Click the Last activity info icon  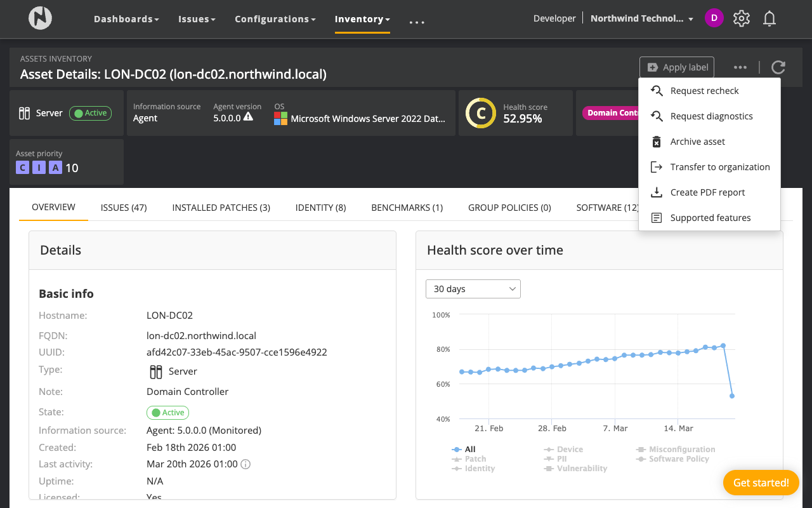[246, 464]
